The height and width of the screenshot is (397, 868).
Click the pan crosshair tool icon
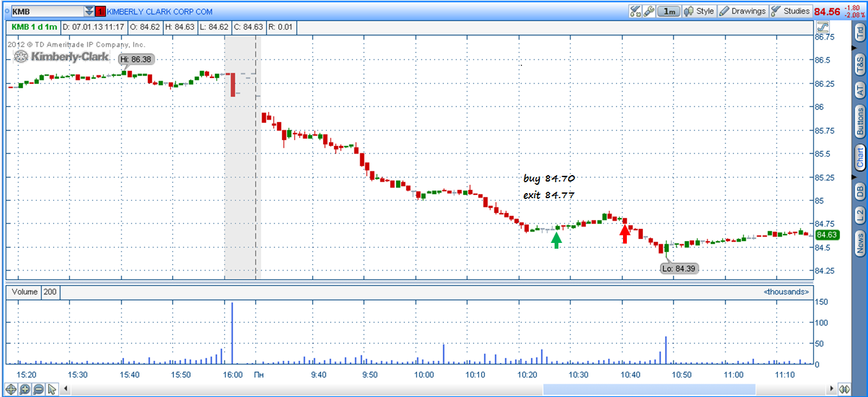(11, 389)
